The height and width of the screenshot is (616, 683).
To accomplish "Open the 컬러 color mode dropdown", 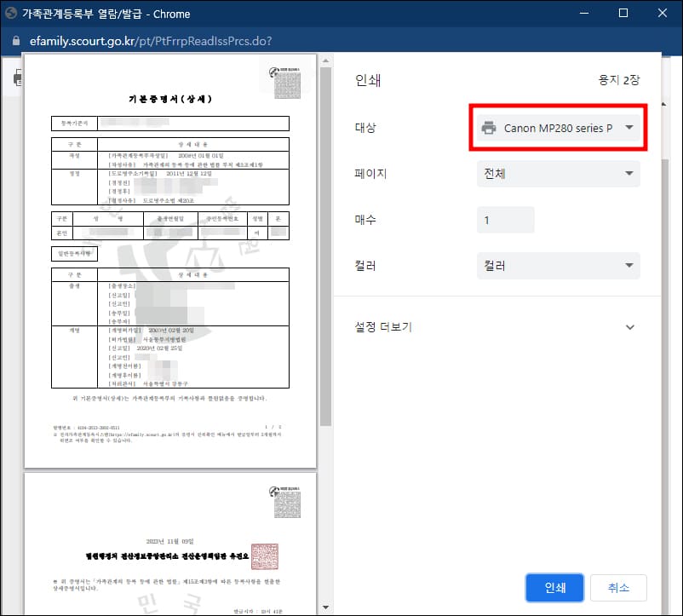I will point(558,265).
